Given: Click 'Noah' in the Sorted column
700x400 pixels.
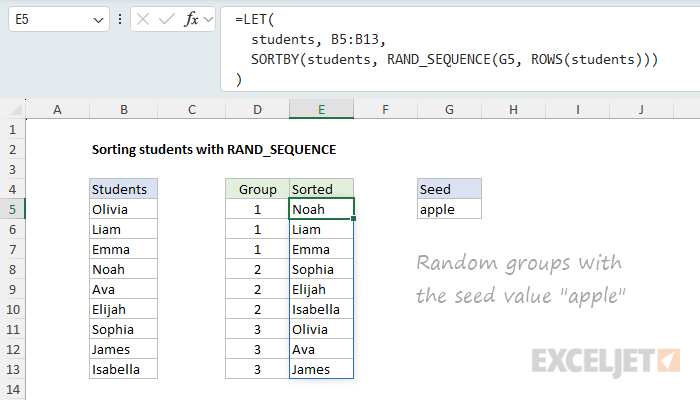Looking at the screenshot, I should click(x=321, y=209).
